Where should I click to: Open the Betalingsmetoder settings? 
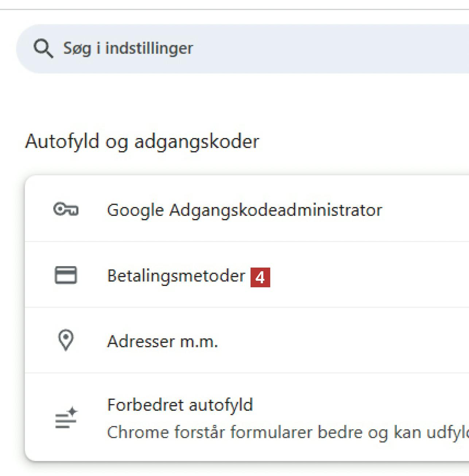coord(176,276)
